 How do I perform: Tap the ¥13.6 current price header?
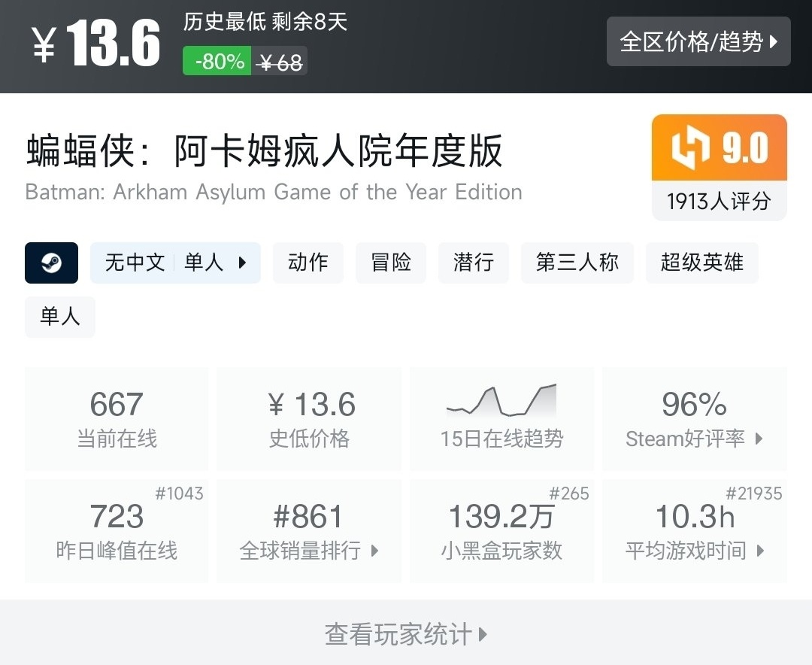pos(95,42)
